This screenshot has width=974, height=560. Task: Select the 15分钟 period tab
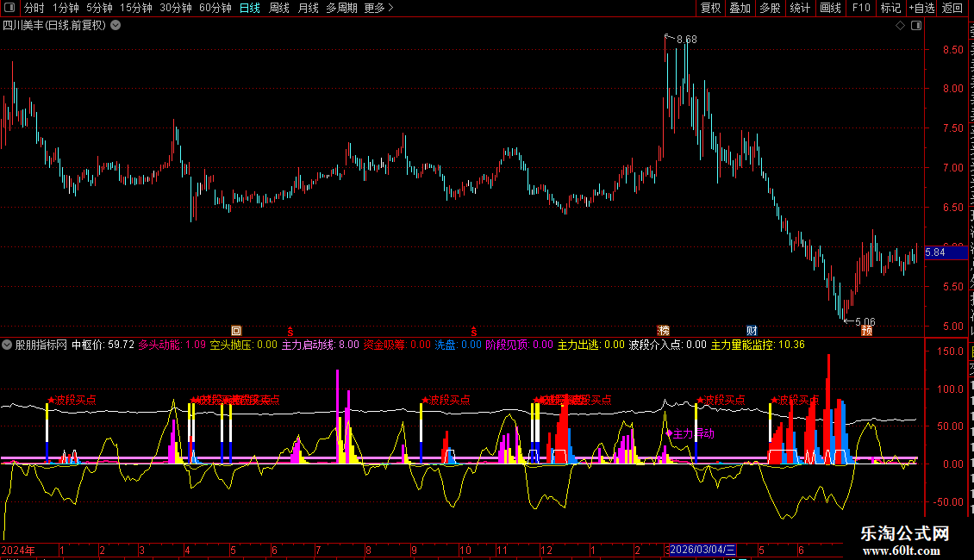coord(136,8)
